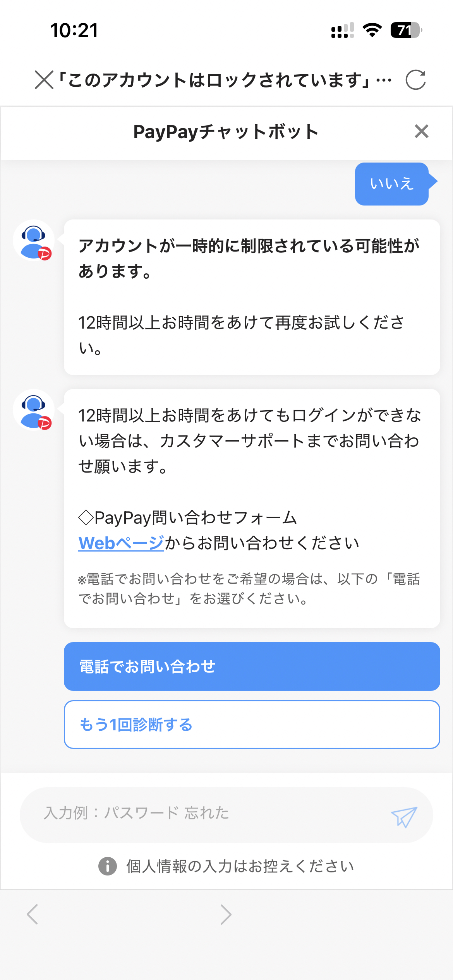Tap the Wi-Fi status icon
The image size is (453, 980).
pyautogui.click(x=372, y=30)
